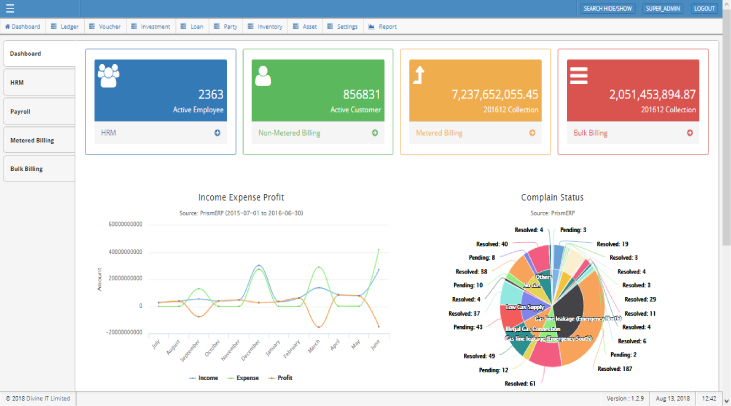Click the hamburger menu icon

[9, 8]
